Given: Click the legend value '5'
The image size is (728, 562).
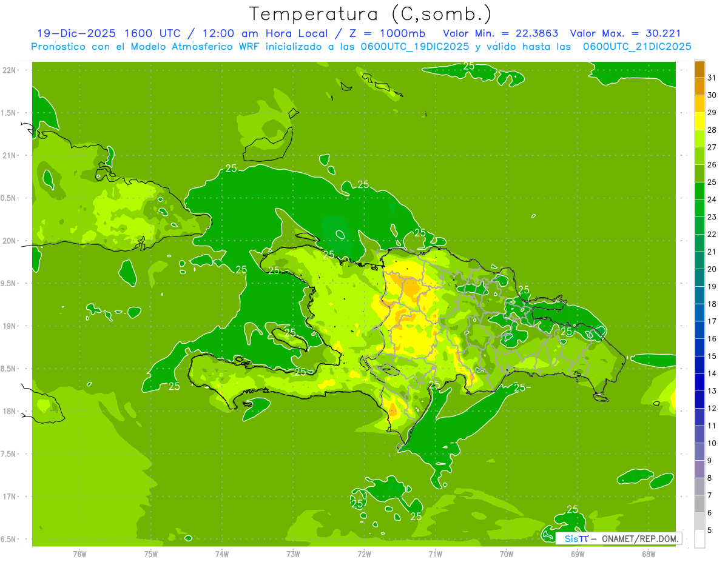Looking at the screenshot, I should click(709, 530).
